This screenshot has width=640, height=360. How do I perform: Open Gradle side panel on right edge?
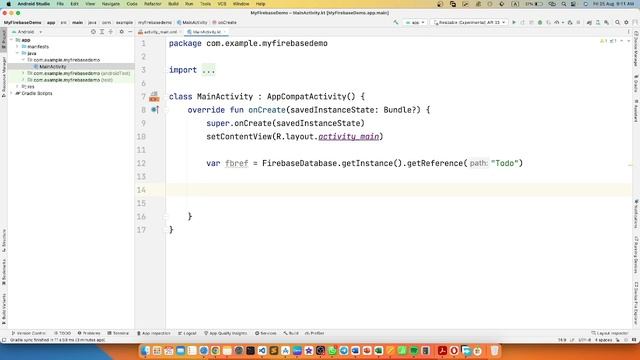pos(636,84)
